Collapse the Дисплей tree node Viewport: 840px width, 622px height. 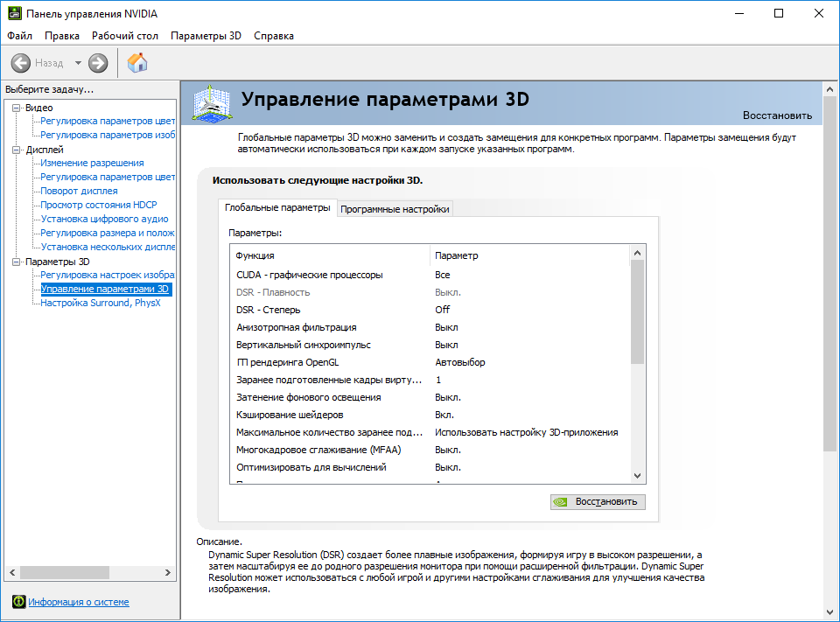pyautogui.click(x=17, y=150)
